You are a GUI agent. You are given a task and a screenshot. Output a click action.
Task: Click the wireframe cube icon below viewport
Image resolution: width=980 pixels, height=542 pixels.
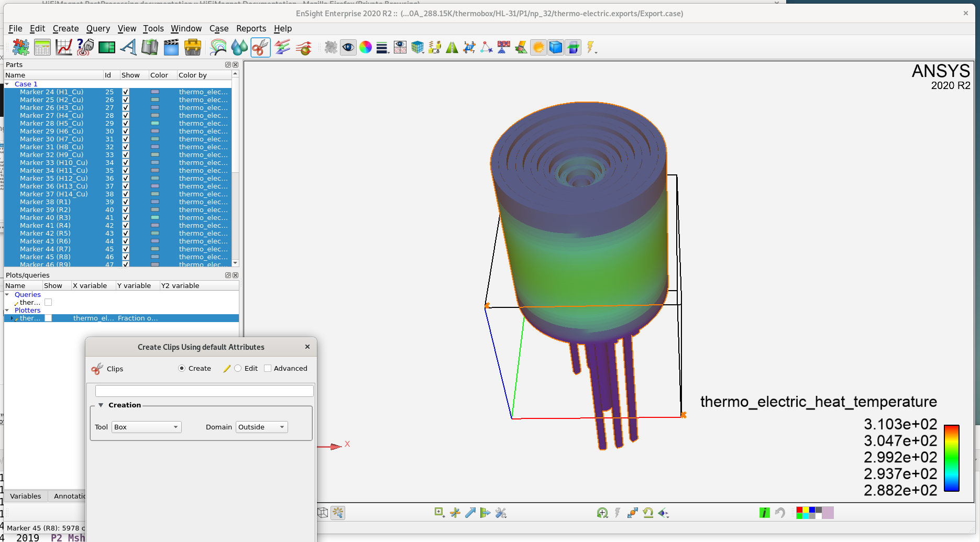tap(323, 513)
